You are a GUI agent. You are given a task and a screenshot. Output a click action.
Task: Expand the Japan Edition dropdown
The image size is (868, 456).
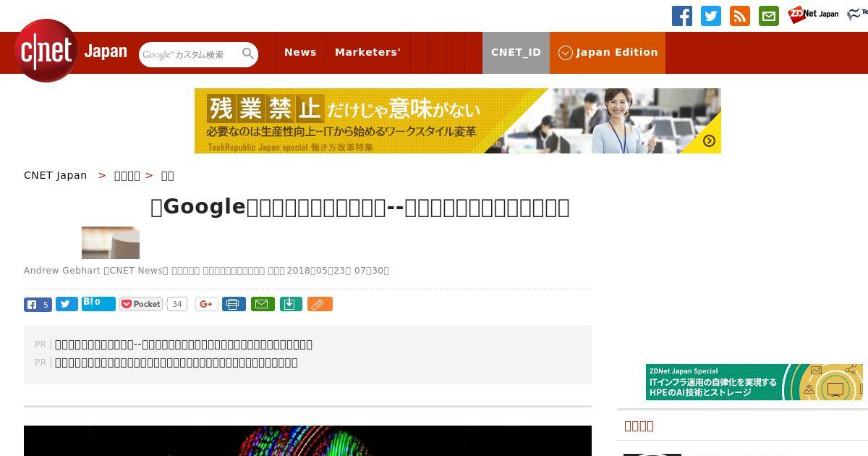pos(608,52)
